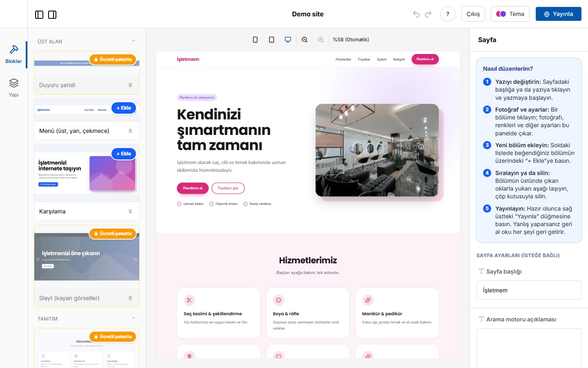
Task: Click the Çıkış button
Action: point(473,14)
